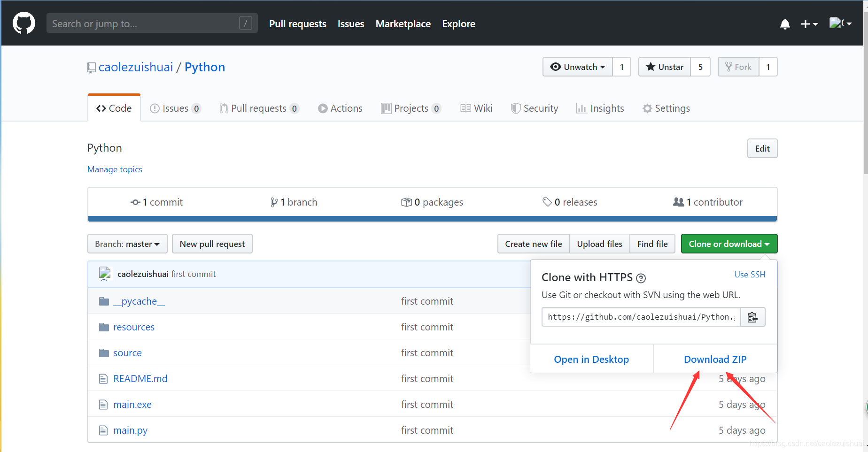The width and height of the screenshot is (868, 452).
Task: Switch to the Pull requests tab
Action: tap(259, 108)
